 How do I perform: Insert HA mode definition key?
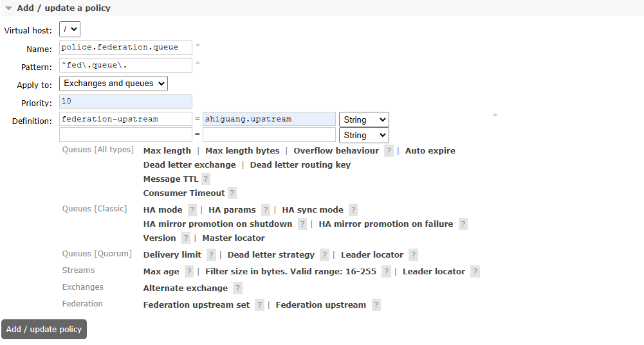[x=163, y=210]
